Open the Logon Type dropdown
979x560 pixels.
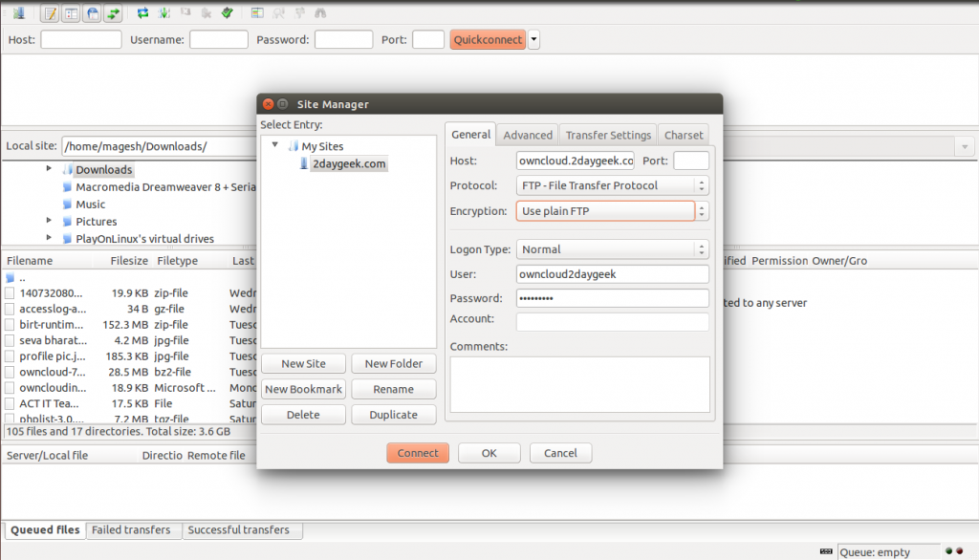pos(612,249)
